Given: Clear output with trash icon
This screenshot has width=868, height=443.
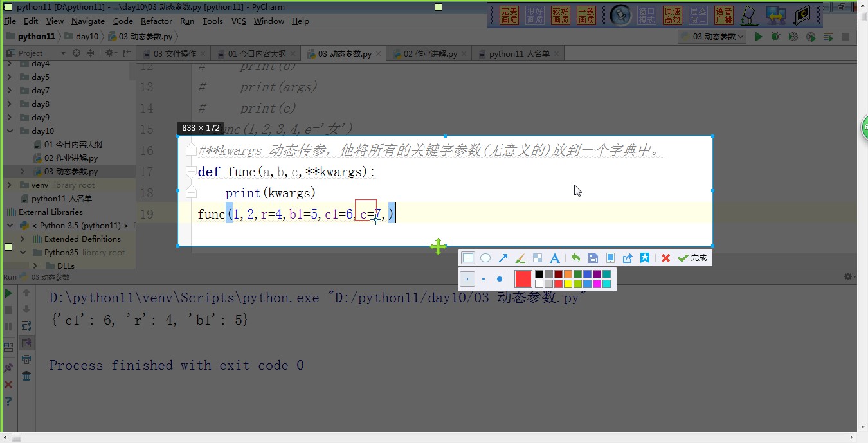Looking at the screenshot, I should 26,376.
